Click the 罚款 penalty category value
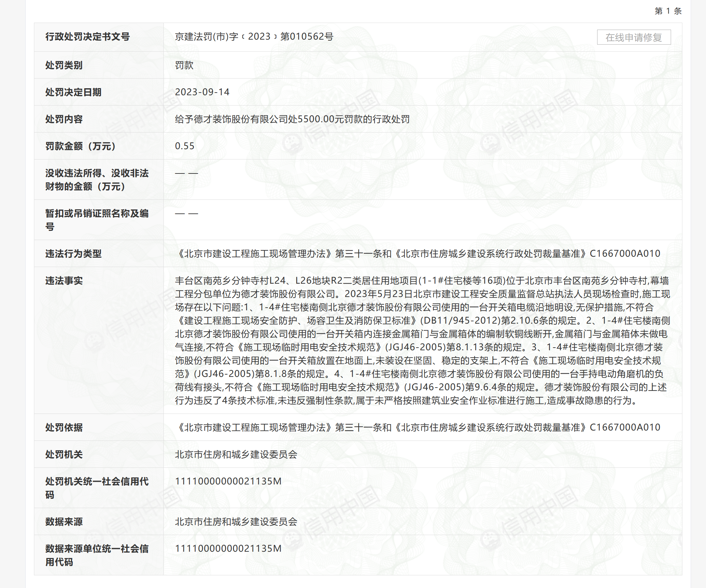 (x=184, y=65)
